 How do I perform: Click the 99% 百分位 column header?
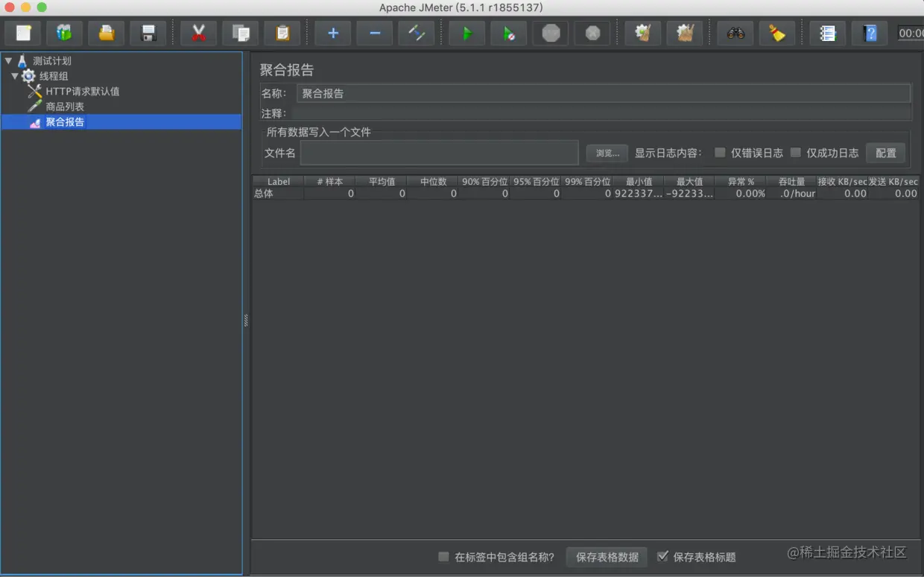[x=587, y=181]
